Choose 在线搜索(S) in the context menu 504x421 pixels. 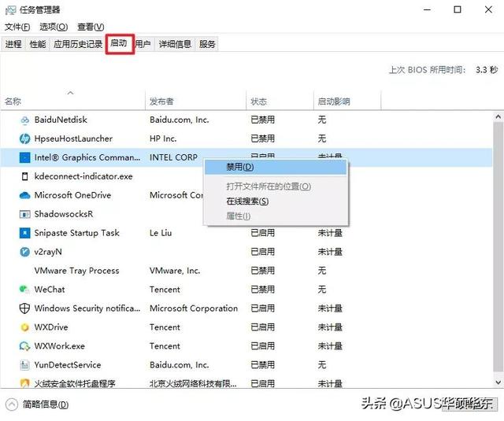[x=276, y=201]
